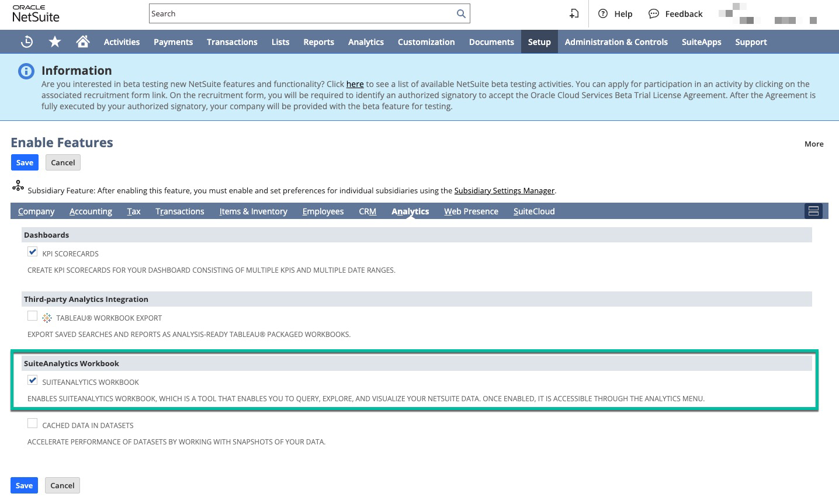Select the Analytics subtab
This screenshot has height=504, width=839.
[x=410, y=211]
